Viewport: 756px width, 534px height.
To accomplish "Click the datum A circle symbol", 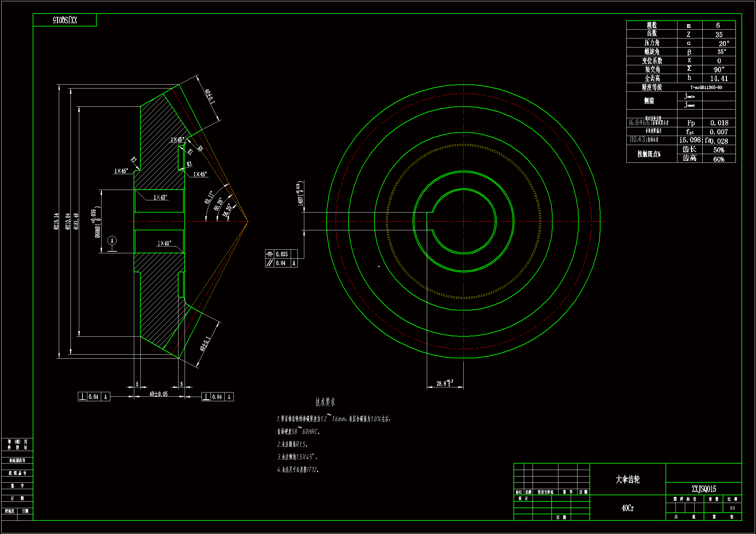I will 112,241.
